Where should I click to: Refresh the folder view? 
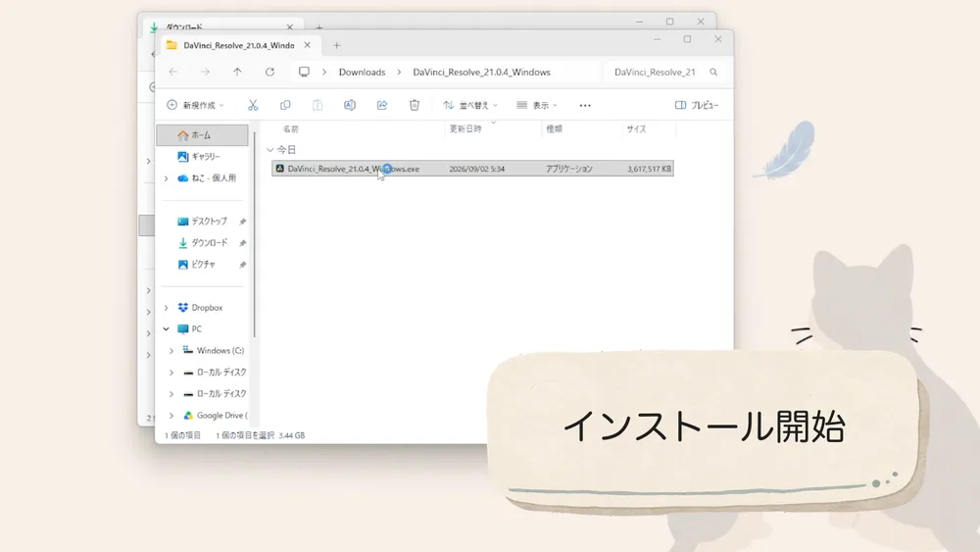pyautogui.click(x=270, y=72)
